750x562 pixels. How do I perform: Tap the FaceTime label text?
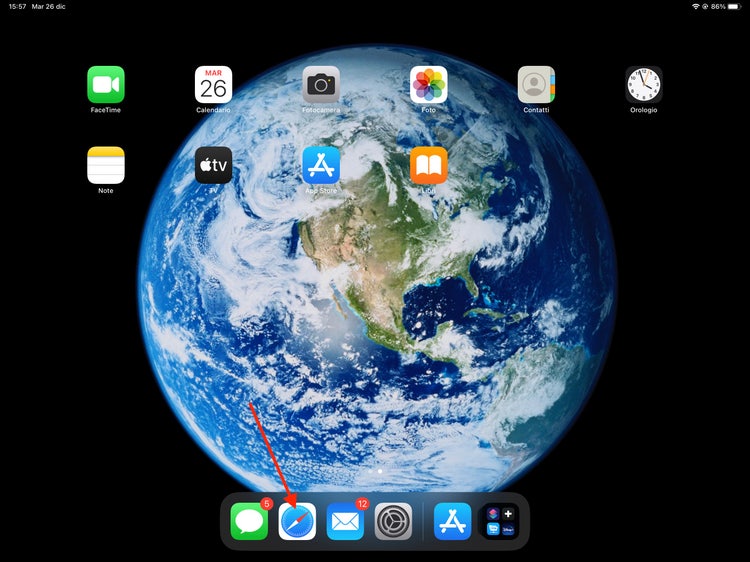coord(106,110)
